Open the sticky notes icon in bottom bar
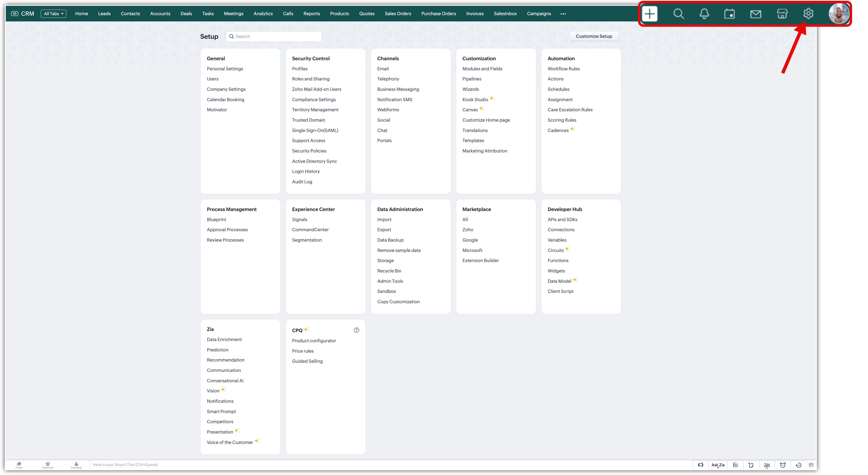Viewport: 868px width, 475px height. [751, 465]
